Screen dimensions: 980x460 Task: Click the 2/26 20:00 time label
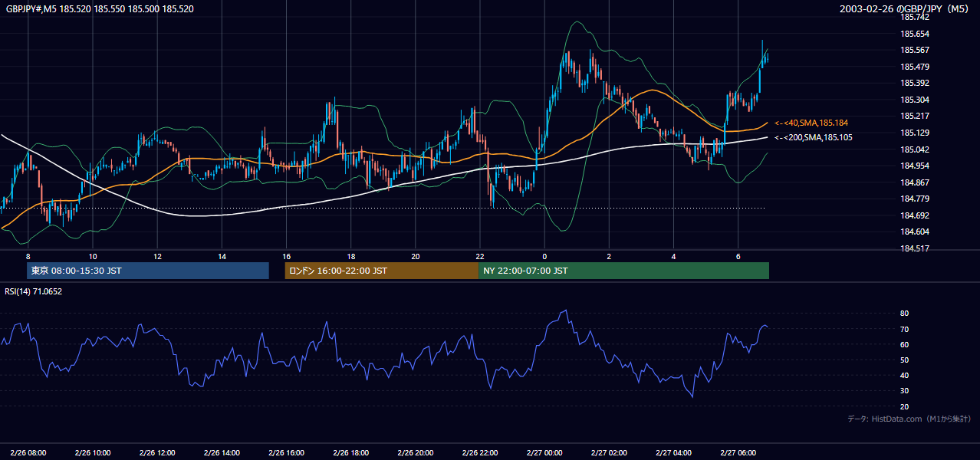pyautogui.click(x=415, y=453)
